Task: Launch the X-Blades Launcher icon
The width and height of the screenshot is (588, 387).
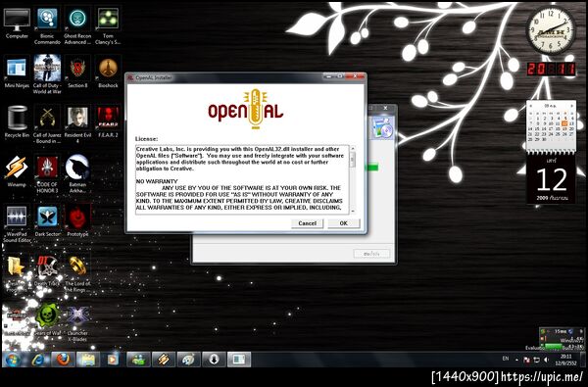Action: click(x=77, y=323)
